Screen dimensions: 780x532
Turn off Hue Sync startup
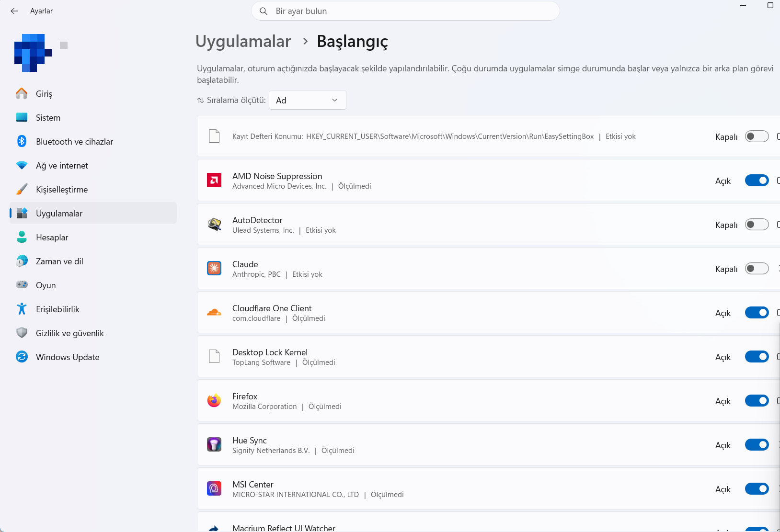tap(757, 445)
